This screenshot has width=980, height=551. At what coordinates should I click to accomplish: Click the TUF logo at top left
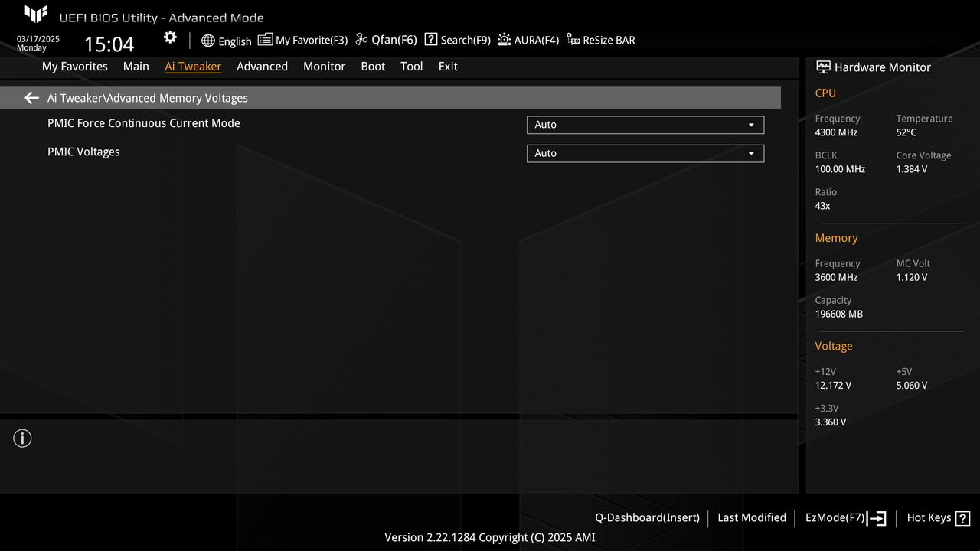tap(36, 14)
